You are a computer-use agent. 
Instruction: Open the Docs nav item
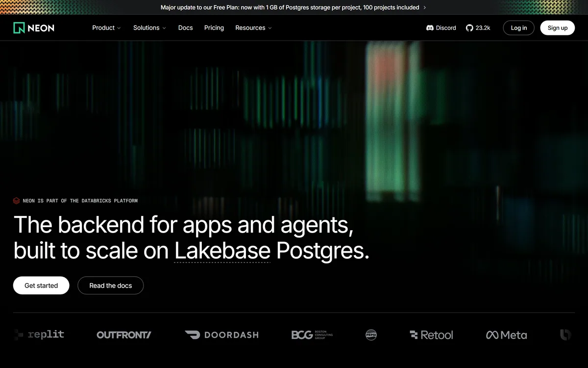click(x=186, y=28)
